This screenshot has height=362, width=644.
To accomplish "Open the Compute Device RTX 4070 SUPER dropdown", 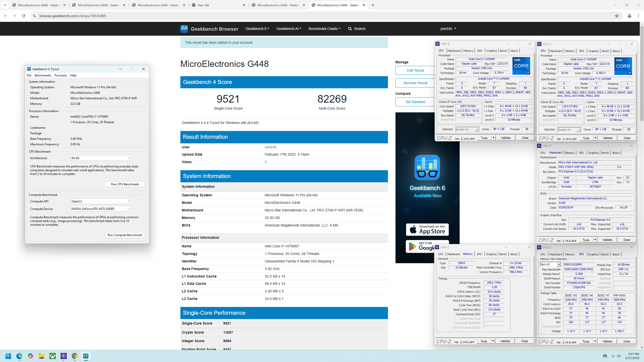I will [100, 209].
